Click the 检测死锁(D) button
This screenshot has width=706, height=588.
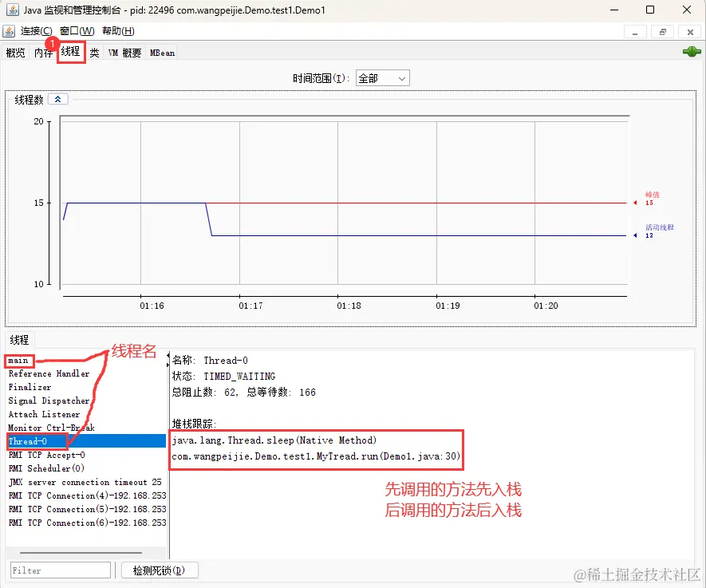coord(159,570)
